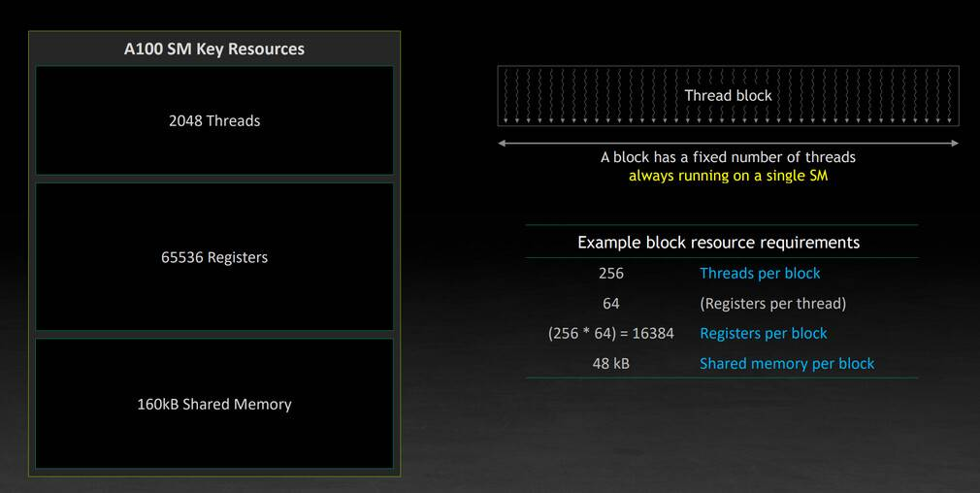Click the 'Shared memory per block' label

point(787,363)
